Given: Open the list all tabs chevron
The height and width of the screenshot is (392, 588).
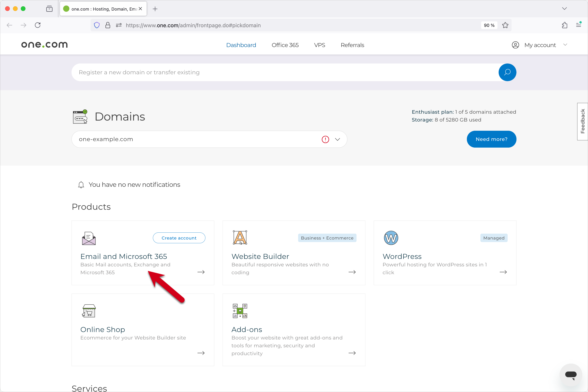Looking at the screenshot, I should tap(564, 8).
